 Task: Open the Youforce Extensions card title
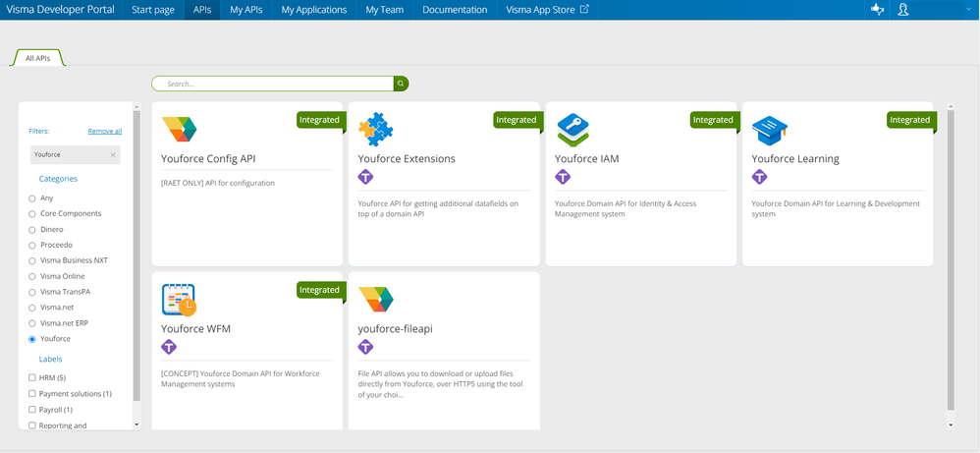[x=407, y=159]
